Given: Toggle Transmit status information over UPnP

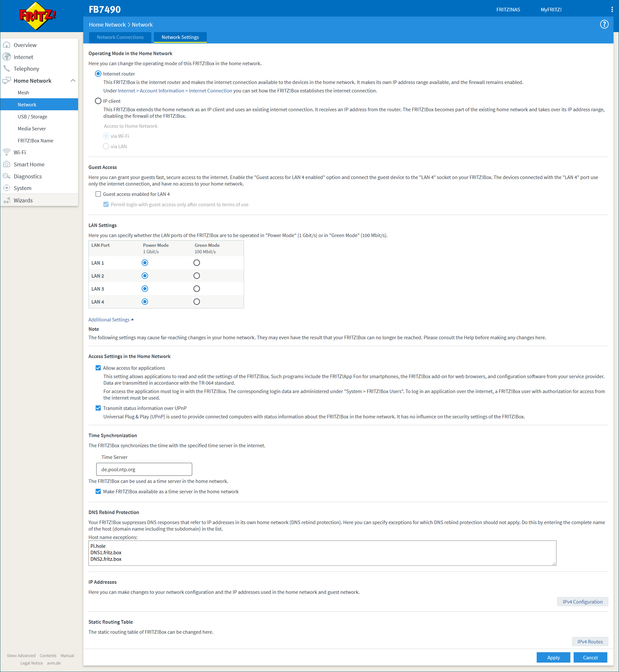Looking at the screenshot, I should [x=98, y=408].
